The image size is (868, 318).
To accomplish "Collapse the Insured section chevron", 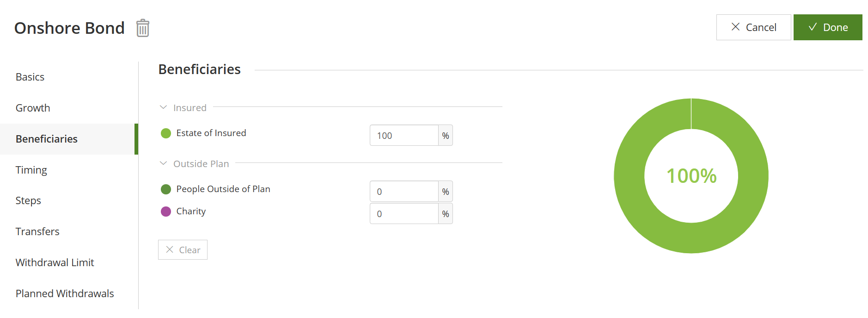I will coord(163,107).
